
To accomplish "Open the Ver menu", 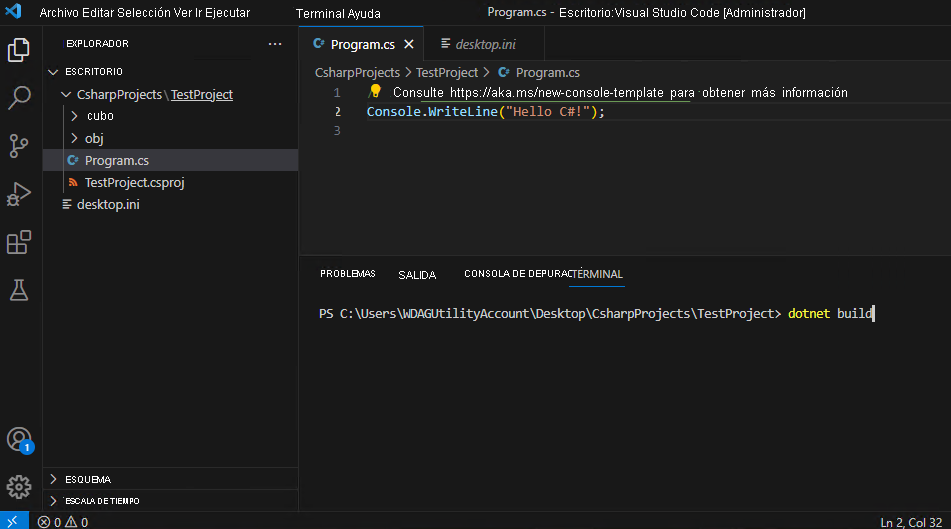I will tap(183, 13).
